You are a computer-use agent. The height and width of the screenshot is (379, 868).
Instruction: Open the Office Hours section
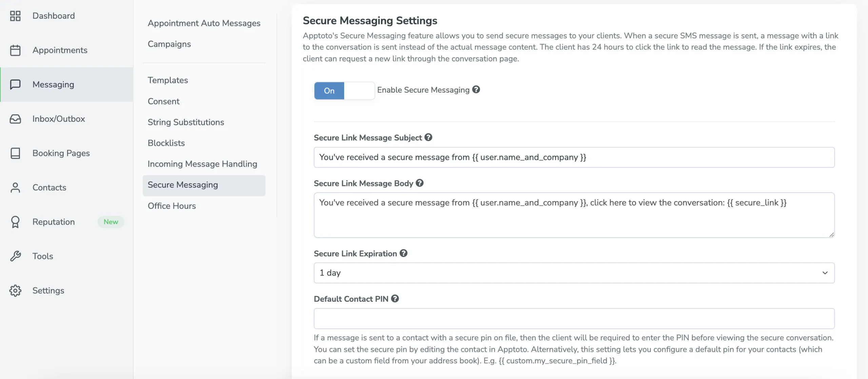point(172,206)
